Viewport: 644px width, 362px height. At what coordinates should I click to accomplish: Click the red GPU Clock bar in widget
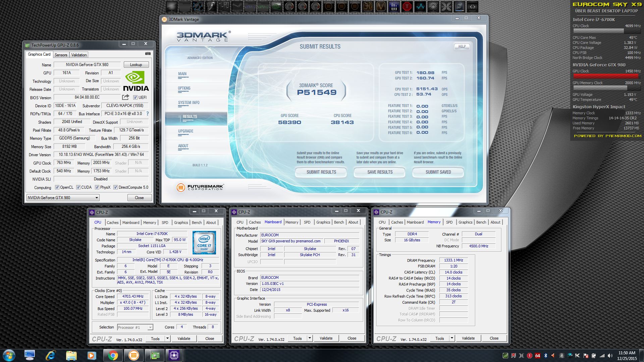click(x=606, y=76)
